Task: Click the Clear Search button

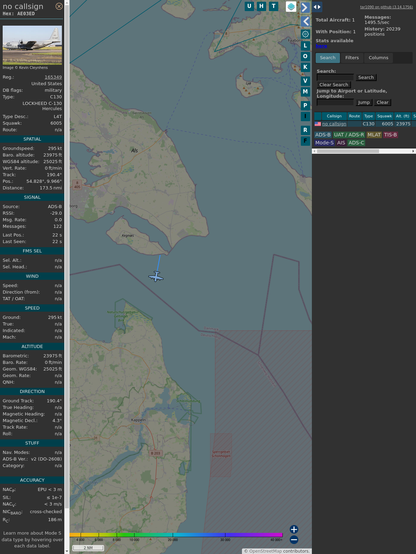Action: (334, 84)
